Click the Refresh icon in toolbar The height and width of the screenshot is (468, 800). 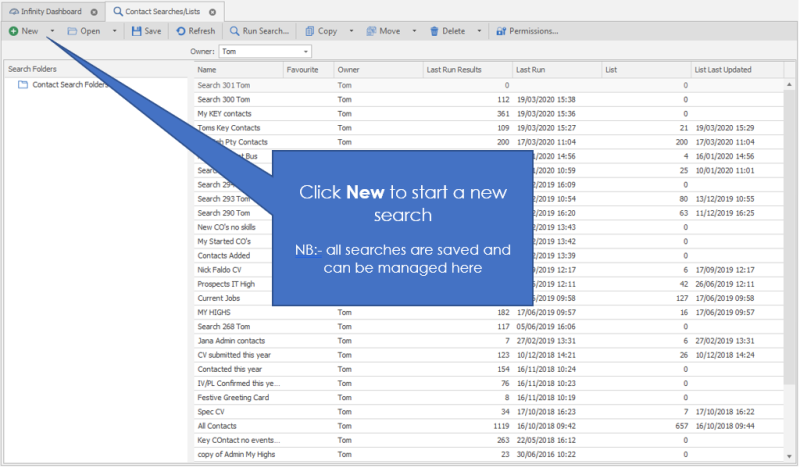(x=180, y=31)
